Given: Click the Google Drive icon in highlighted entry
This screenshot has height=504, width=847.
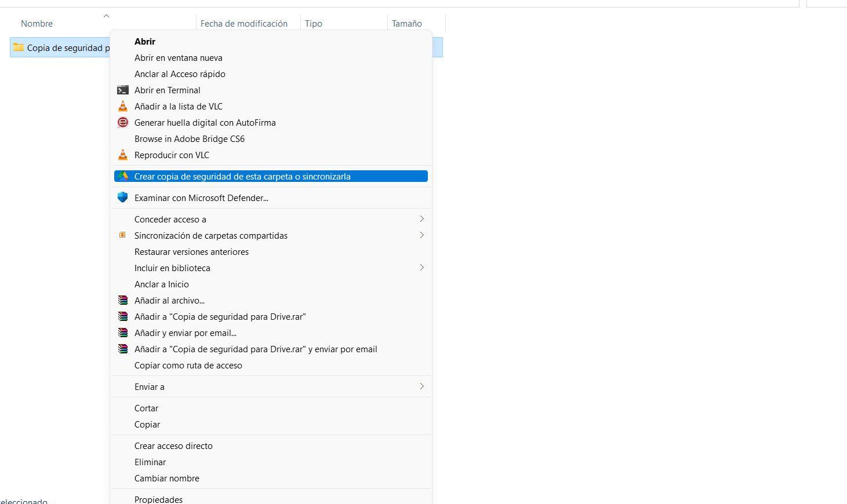Looking at the screenshot, I should (123, 176).
